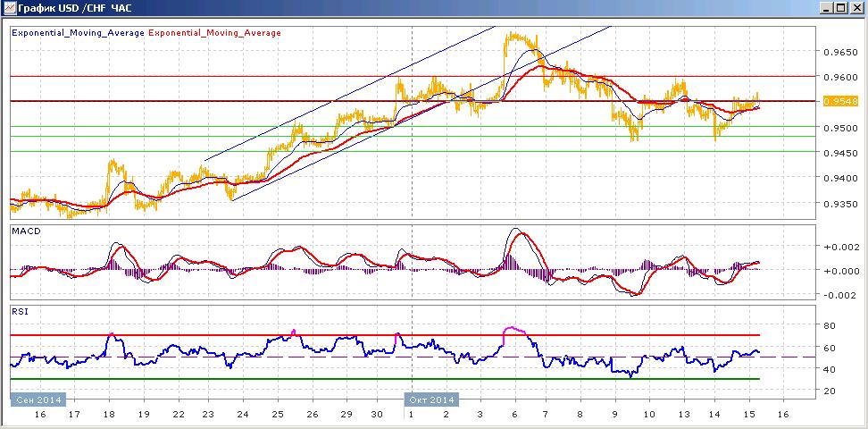Image resolution: width=868 pixels, height=429 pixels.
Task: Click the chart window icon in title bar
Action: coord(8,7)
